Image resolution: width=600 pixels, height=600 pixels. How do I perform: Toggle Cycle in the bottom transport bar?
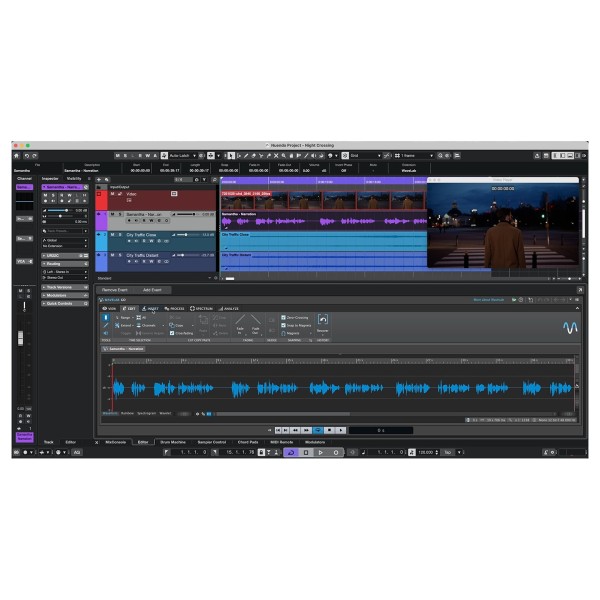click(291, 452)
